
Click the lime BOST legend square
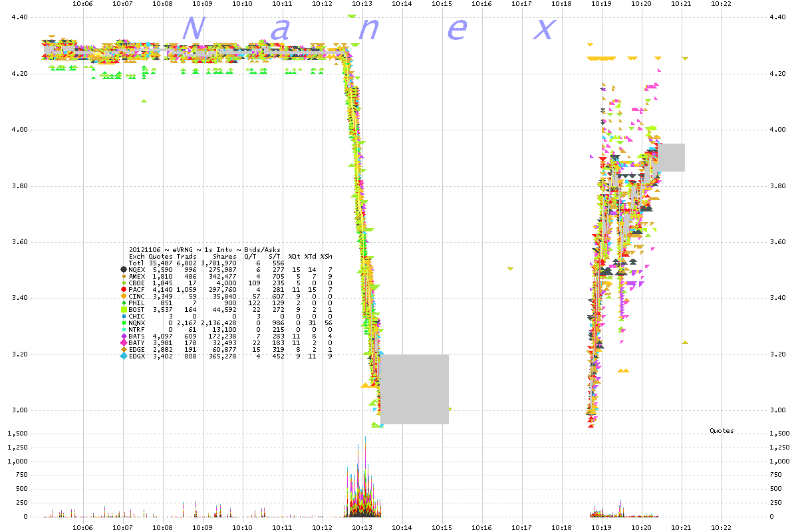(x=124, y=309)
